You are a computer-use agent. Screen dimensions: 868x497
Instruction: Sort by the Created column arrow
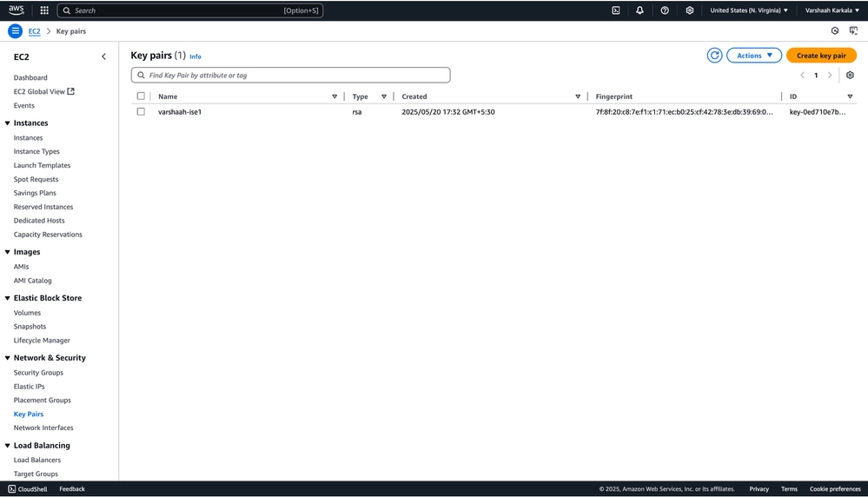[578, 96]
